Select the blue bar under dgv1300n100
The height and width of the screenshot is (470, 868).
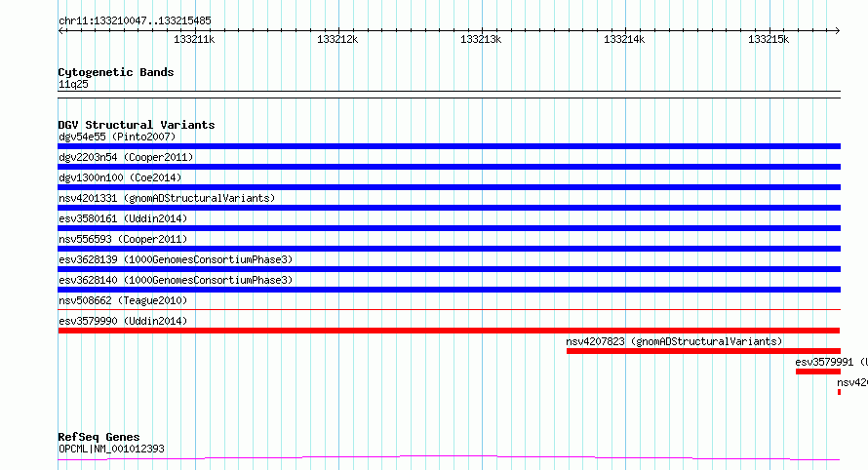coord(449,187)
